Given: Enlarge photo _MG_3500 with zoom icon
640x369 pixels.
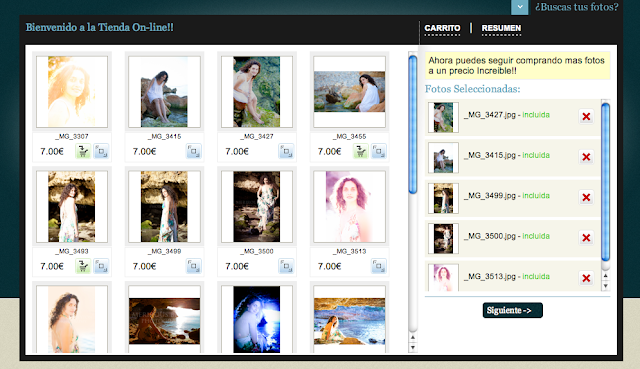Looking at the screenshot, I should [x=287, y=266].
